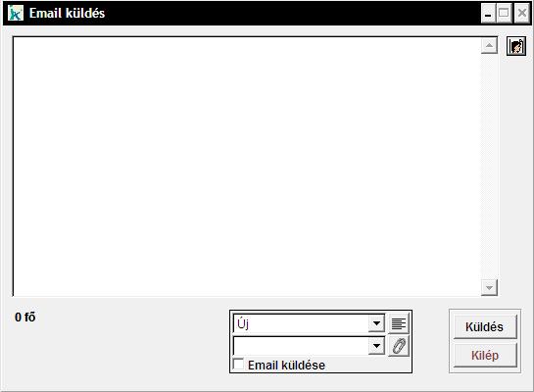Expand the Új dropdown arrow
Image resolution: width=534 pixels, height=392 pixels.
tap(376, 323)
